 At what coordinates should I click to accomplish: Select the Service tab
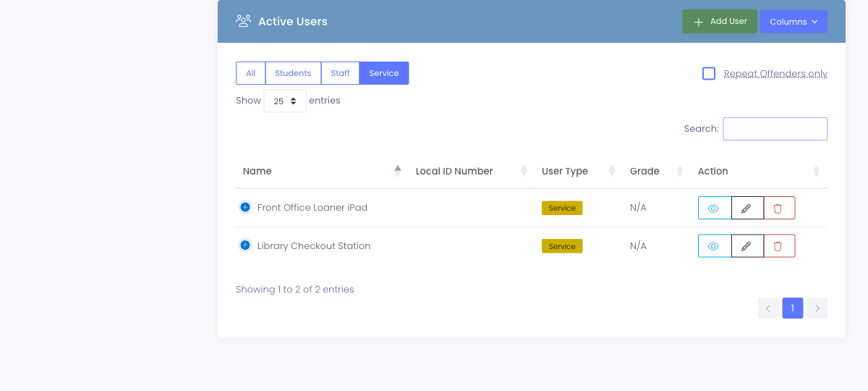point(384,73)
